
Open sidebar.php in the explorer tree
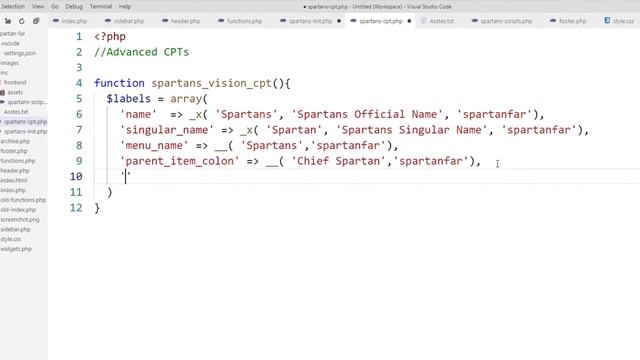tap(16, 229)
